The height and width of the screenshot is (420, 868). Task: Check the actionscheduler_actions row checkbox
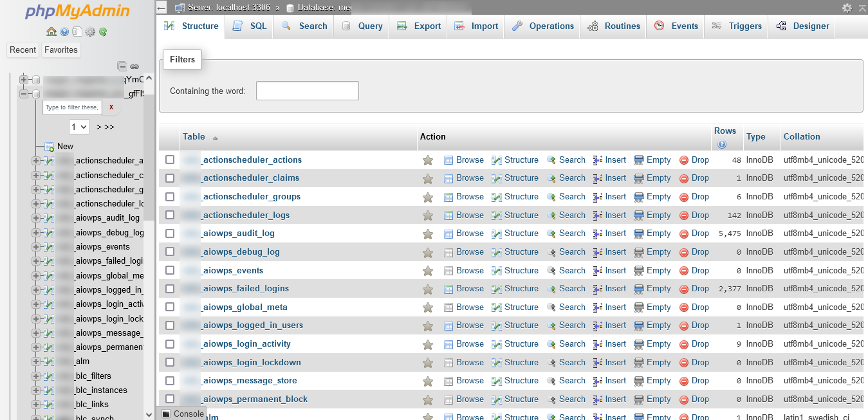(x=170, y=160)
